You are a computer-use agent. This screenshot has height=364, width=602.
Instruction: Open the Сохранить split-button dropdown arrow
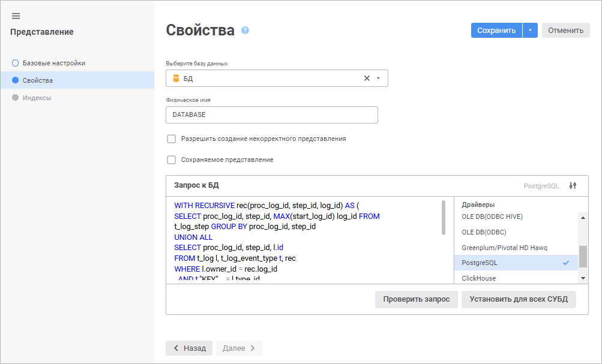tap(530, 31)
